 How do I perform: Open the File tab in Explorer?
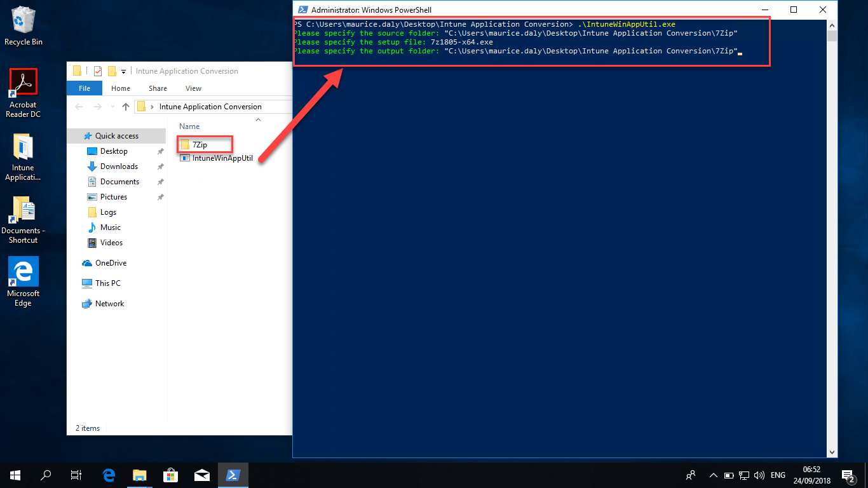coord(85,88)
